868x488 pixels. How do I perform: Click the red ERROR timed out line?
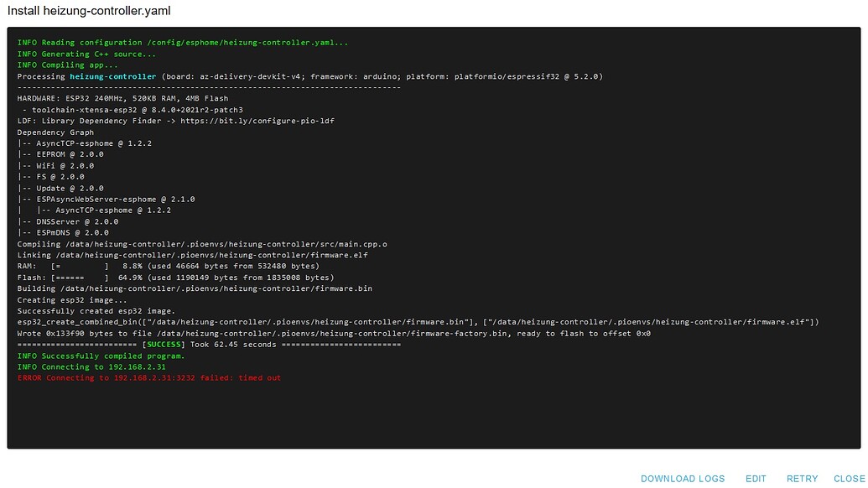point(149,378)
